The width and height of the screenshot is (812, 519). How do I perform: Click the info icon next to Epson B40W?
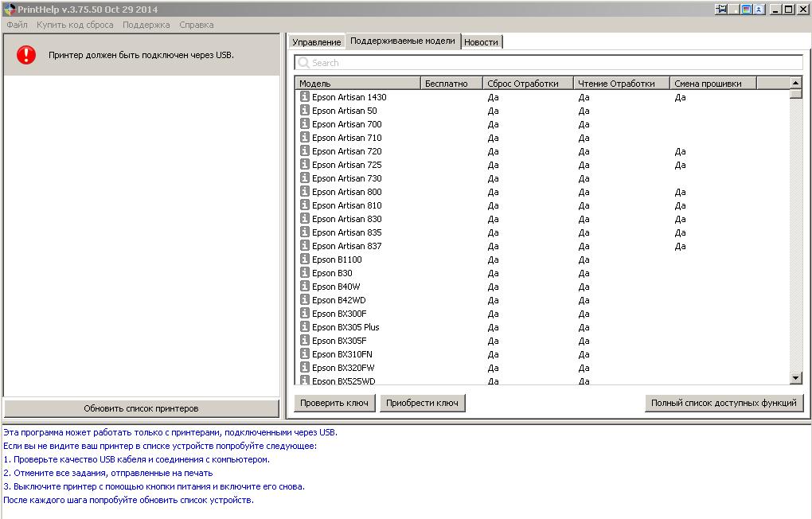click(x=304, y=286)
